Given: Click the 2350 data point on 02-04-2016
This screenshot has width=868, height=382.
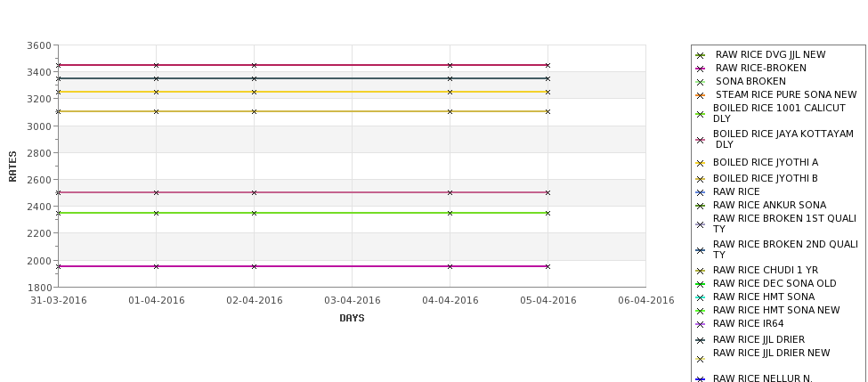Looking at the screenshot, I should click(x=255, y=213).
